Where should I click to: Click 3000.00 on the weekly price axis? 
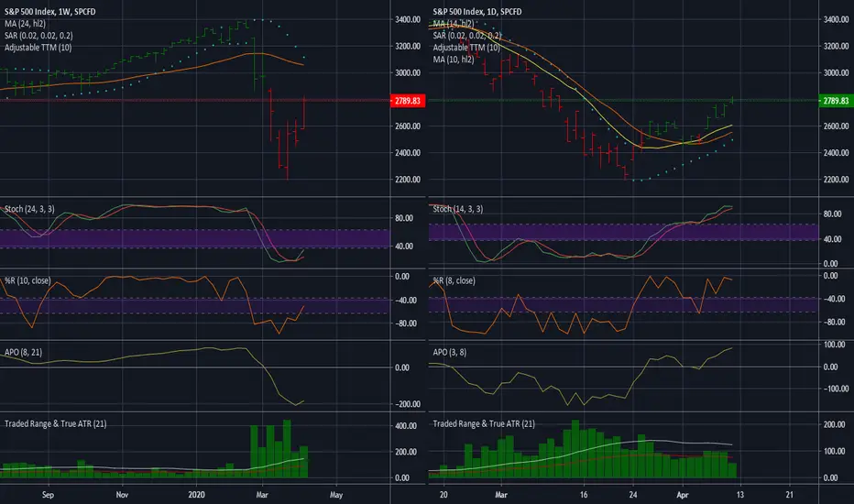(x=408, y=72)
